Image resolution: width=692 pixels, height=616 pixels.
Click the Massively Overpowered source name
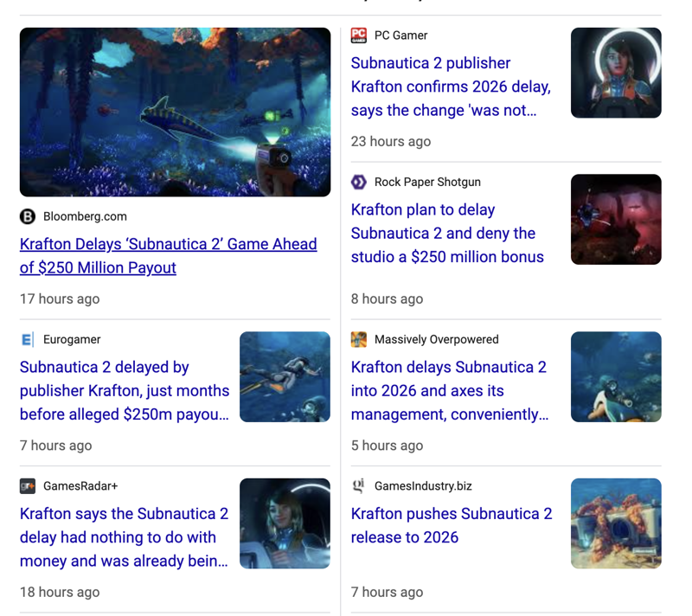pos(437,339)
